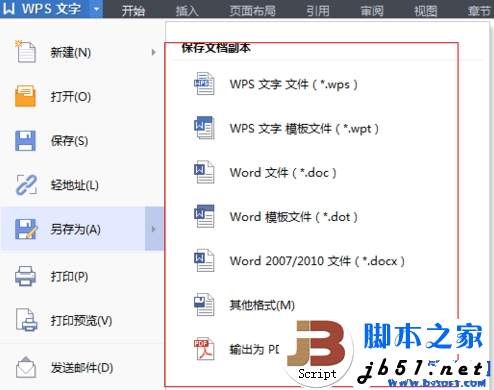Click the chain-link icon for 轻地址

click(x=26, y=184)
